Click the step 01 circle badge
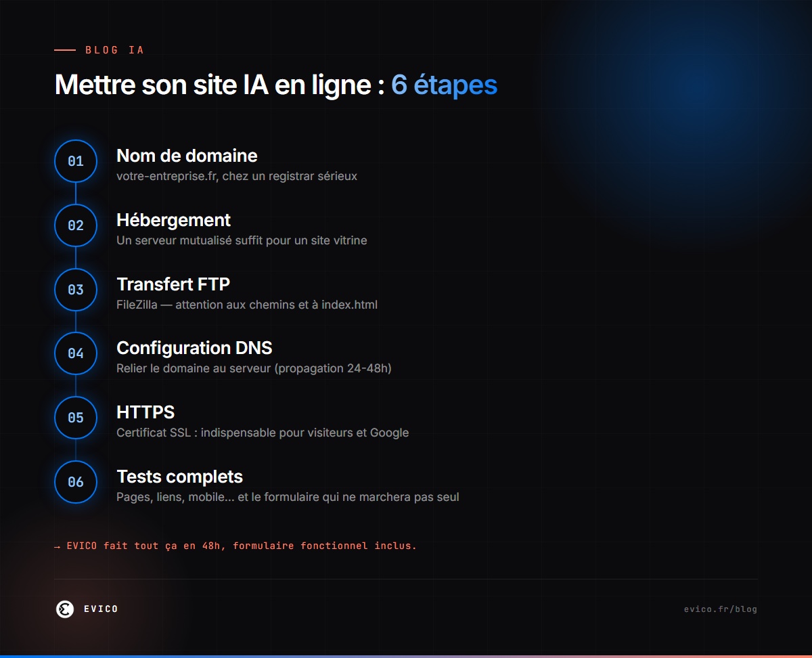 click(76, 161)
